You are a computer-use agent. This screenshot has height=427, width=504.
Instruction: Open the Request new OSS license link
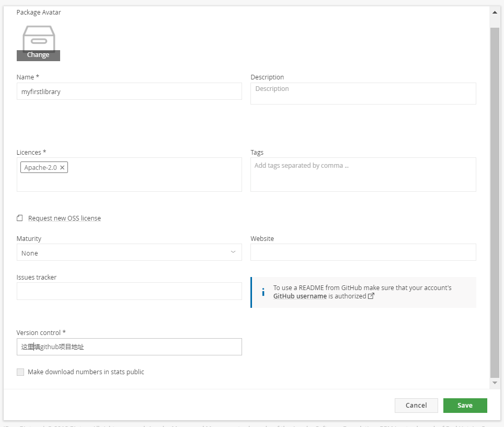pos(64,218)
